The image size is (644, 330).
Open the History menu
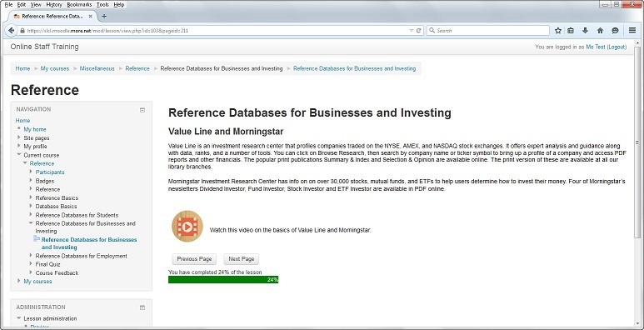[x=54, y=4]
